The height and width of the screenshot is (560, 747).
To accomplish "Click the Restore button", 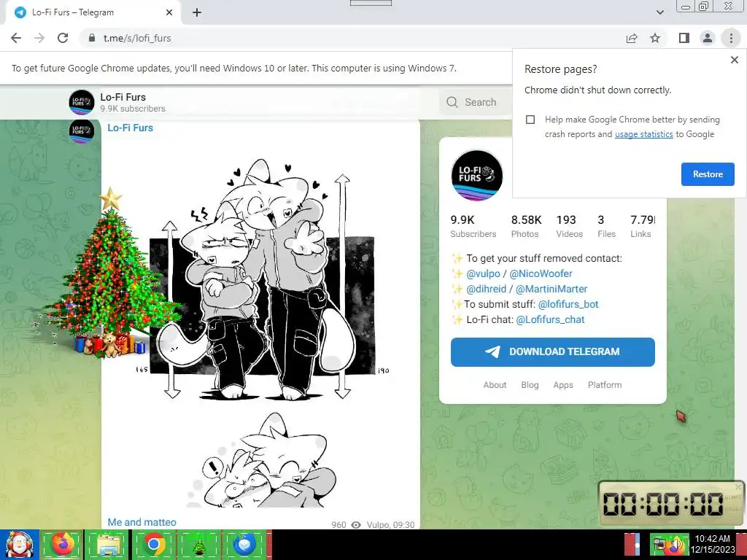I will [708, 174].
